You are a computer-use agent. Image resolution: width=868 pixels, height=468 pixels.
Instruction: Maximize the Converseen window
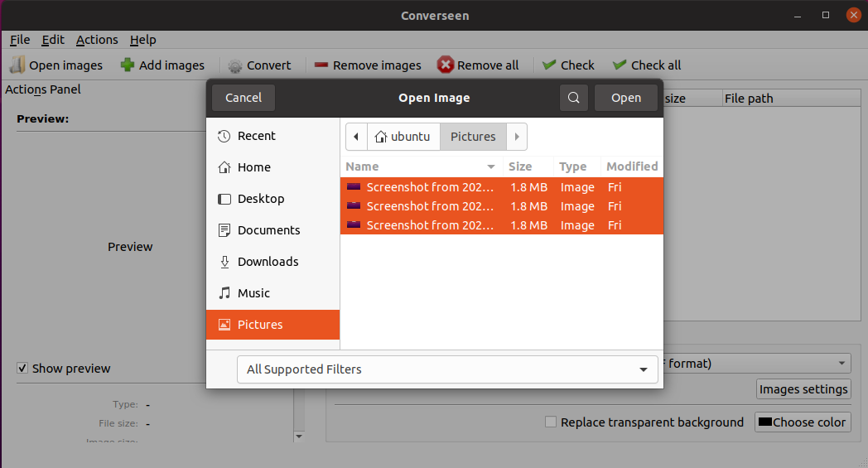point(826,15)
